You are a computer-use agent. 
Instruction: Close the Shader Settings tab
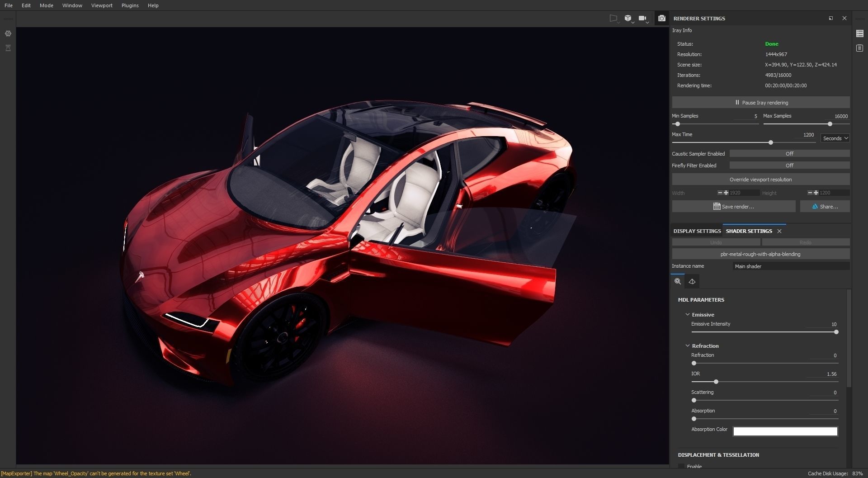(x=779, y=231)
